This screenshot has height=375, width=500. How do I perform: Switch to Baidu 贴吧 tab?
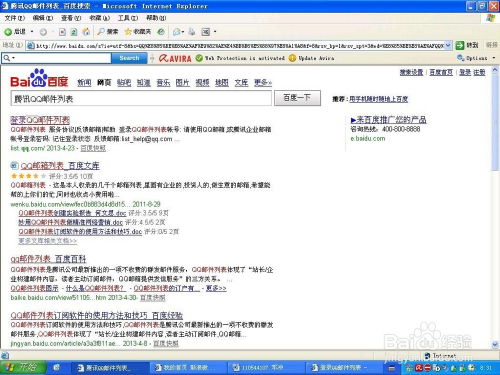(124, 82)
